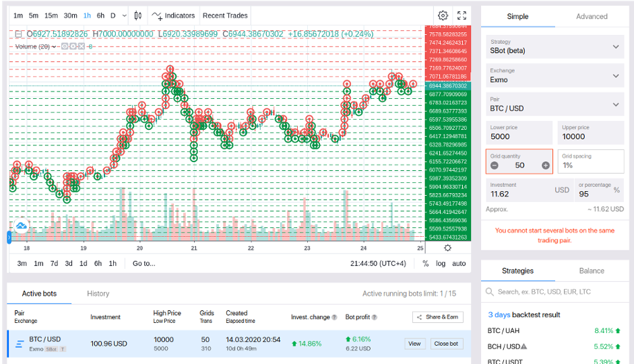Set chart range to 1d
Screen dimensions: 634x364
(84, 263)
